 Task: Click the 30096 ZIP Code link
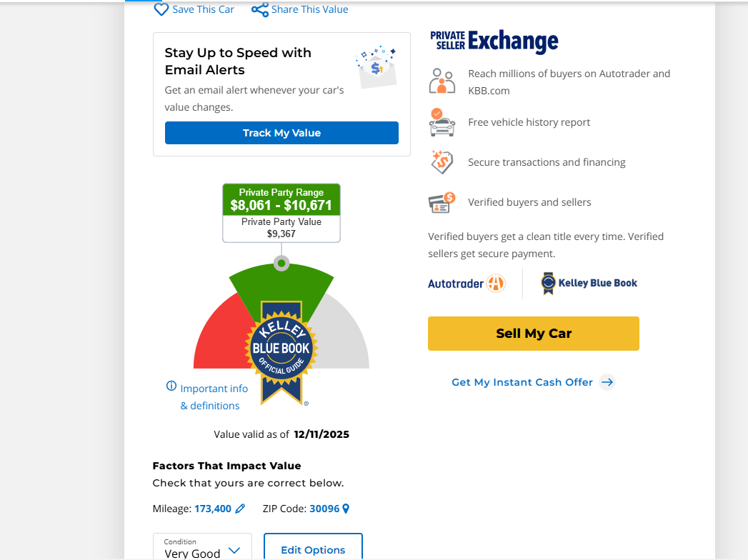324,509
